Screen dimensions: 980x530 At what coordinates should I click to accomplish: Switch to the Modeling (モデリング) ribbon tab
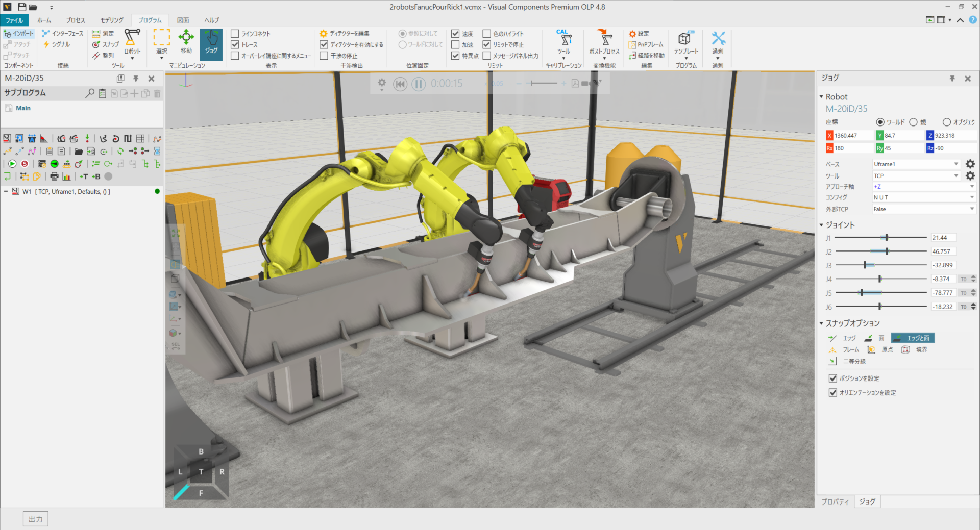[x=112, y=20]
